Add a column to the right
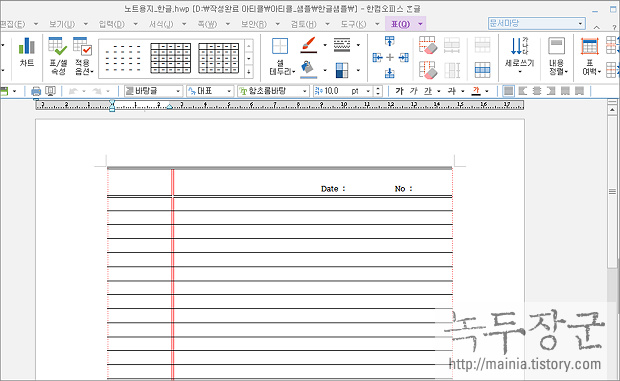The image size is (620, 381). [x=404, y=58]
